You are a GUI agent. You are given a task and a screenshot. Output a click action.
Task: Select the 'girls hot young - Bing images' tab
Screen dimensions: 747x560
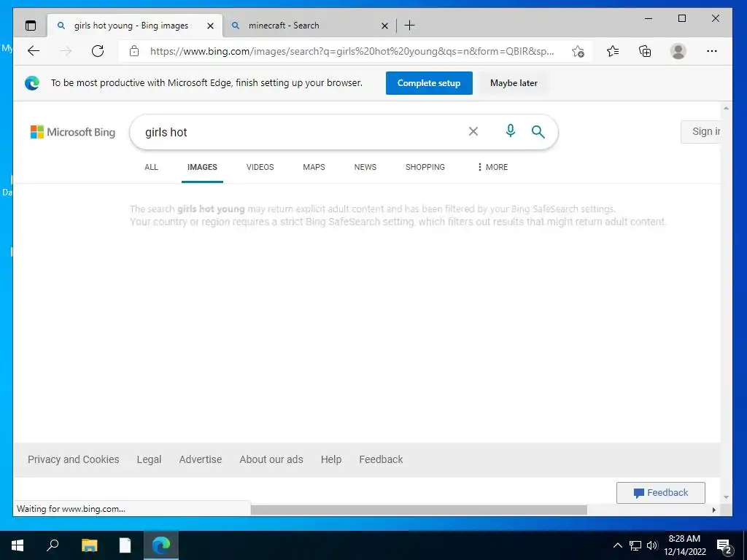point(135,26)
